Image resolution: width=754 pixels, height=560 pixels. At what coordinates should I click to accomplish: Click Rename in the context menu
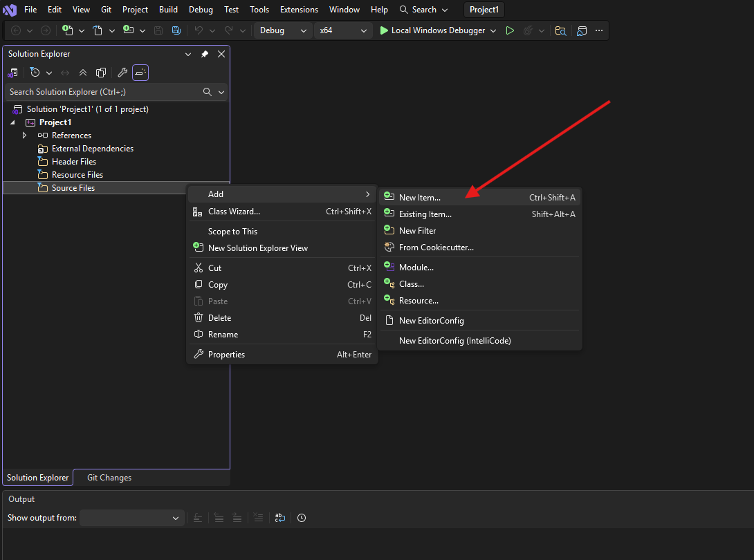[282, 335]
